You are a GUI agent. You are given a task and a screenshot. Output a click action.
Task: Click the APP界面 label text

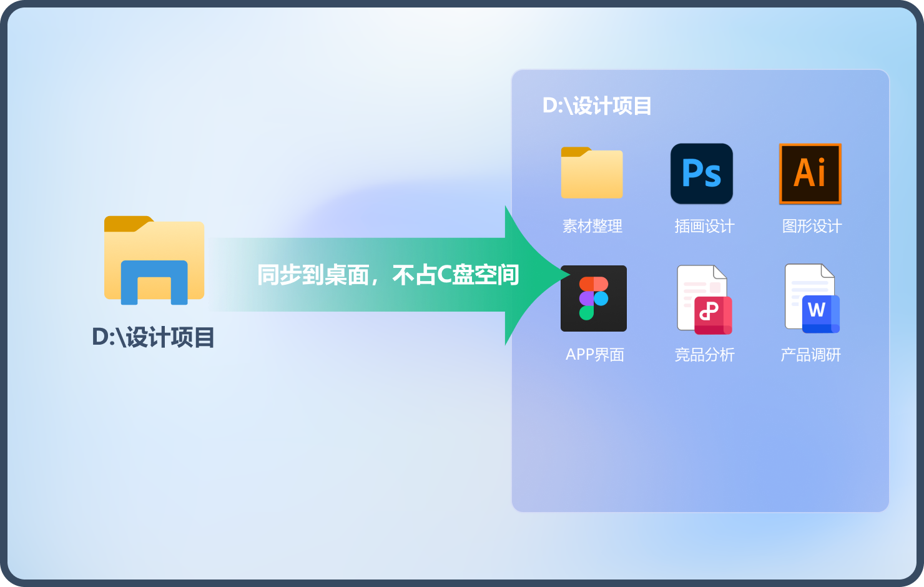(594, 355)
